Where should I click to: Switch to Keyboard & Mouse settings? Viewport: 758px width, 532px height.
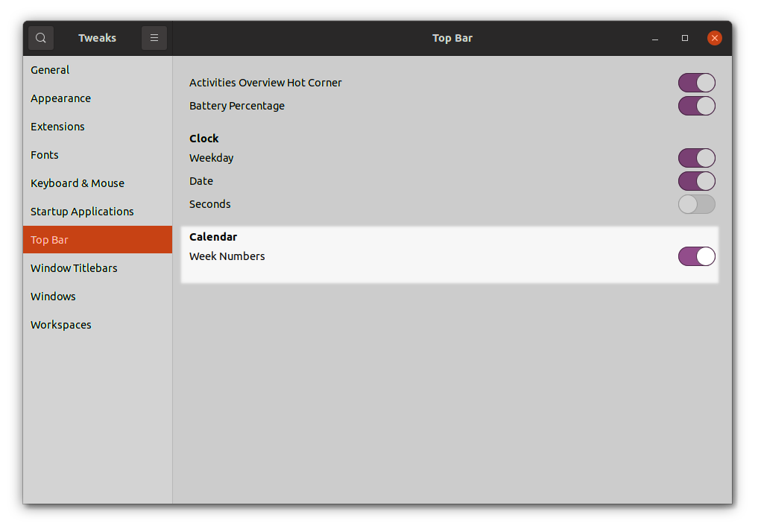click(x=78, y=183)
